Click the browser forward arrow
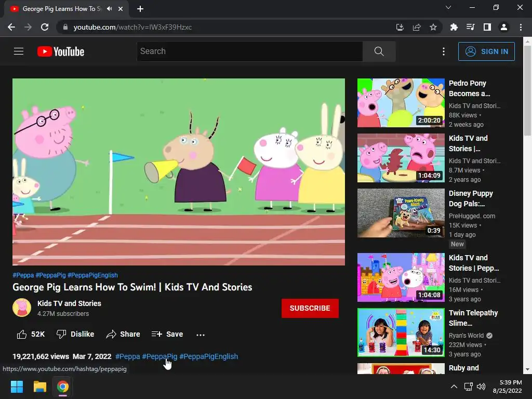The image size is (532, 399). pos(28,27)
